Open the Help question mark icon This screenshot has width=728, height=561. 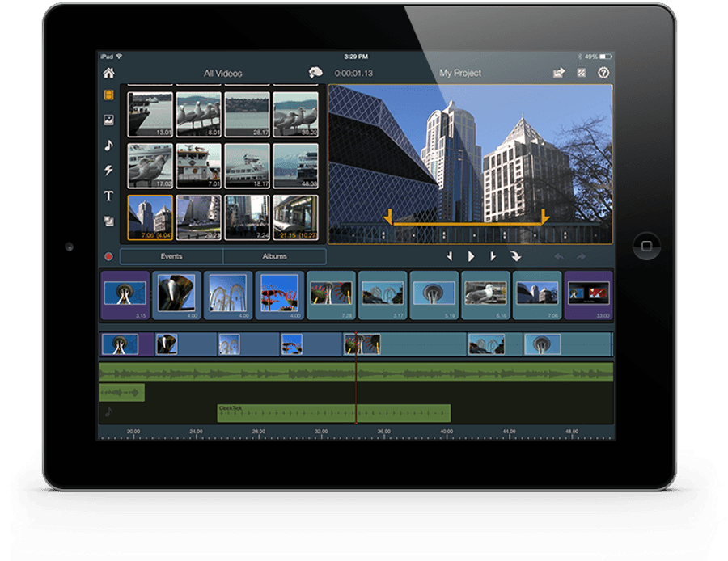[x=603, y=73]
